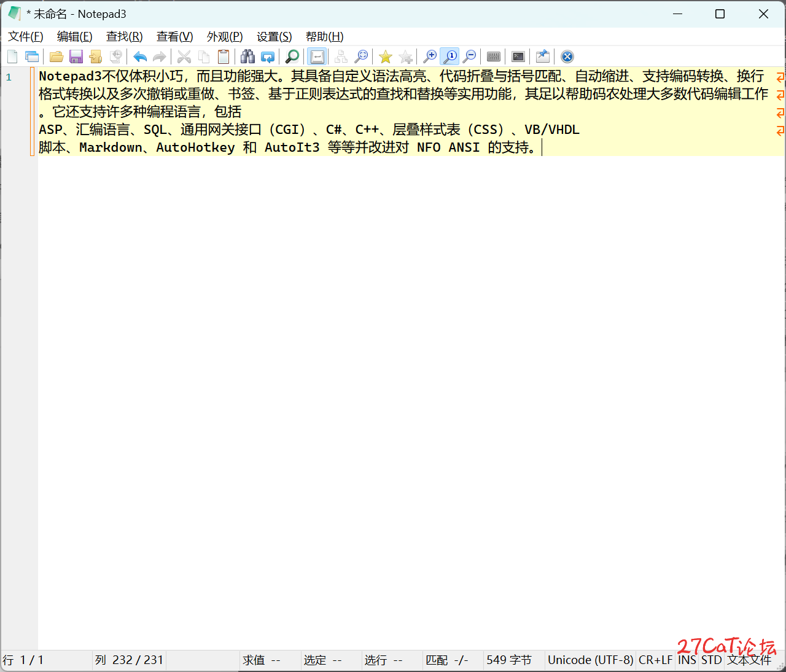Click the terminal console toolbar icon

pyautogui.click(x=518, y=57)
